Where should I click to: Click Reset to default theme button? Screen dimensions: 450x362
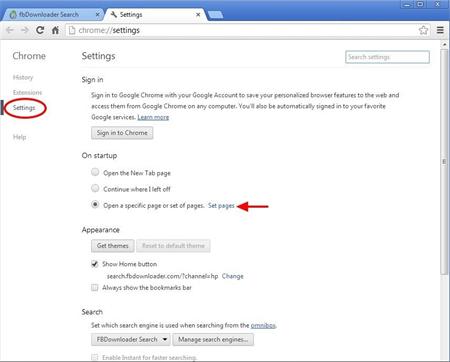173,246
